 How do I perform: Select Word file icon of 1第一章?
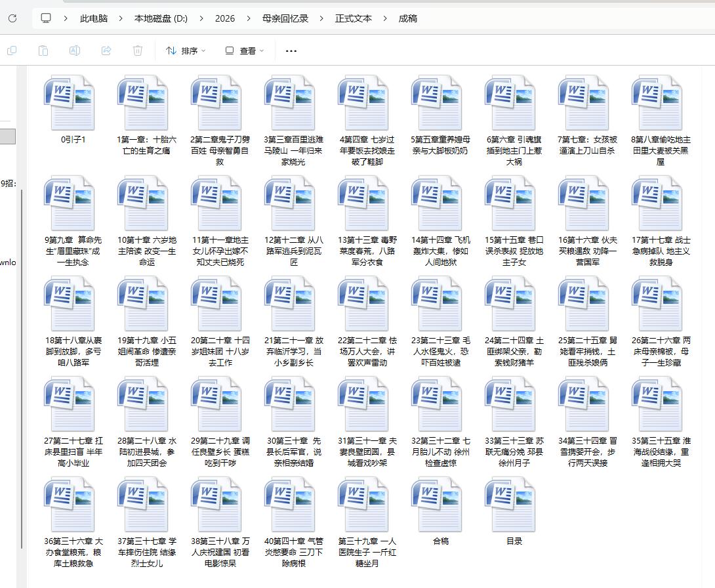[x=142, y=103]
